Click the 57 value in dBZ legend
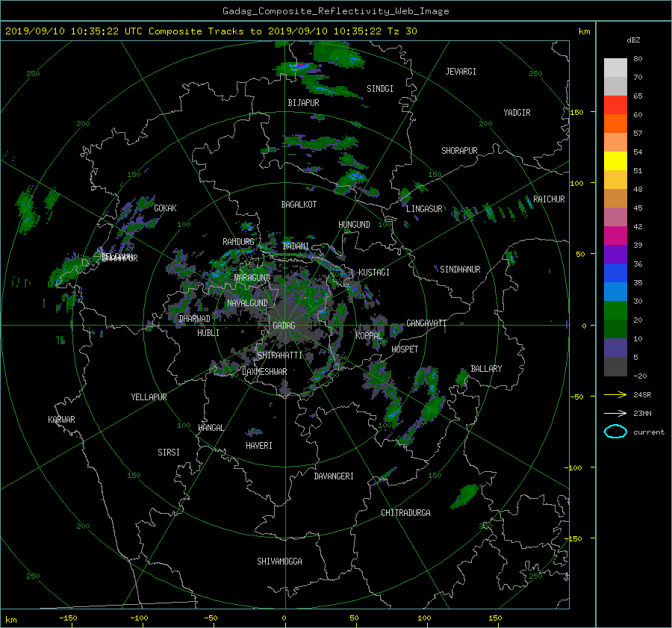672x628 pixels. coord(638,134)
